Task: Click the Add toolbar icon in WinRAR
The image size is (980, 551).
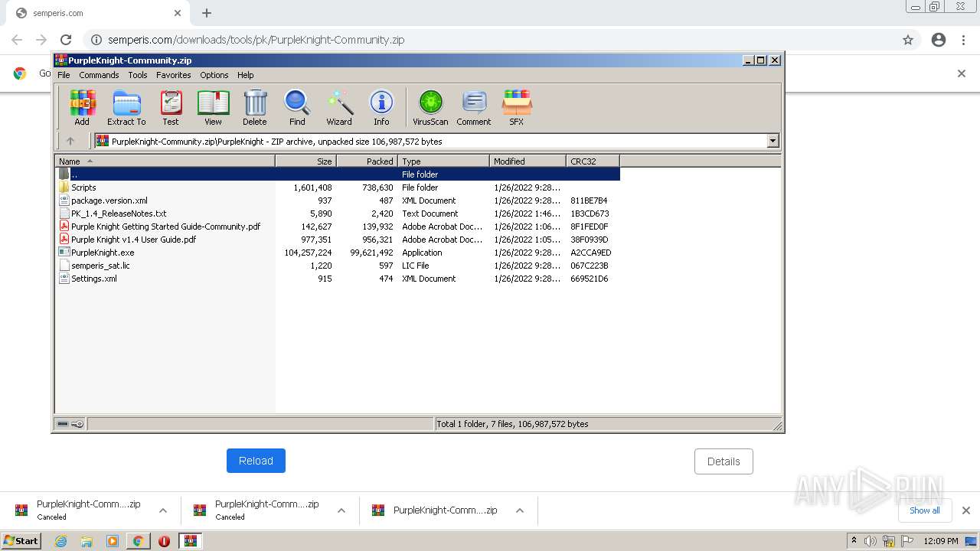Action: 82,107
